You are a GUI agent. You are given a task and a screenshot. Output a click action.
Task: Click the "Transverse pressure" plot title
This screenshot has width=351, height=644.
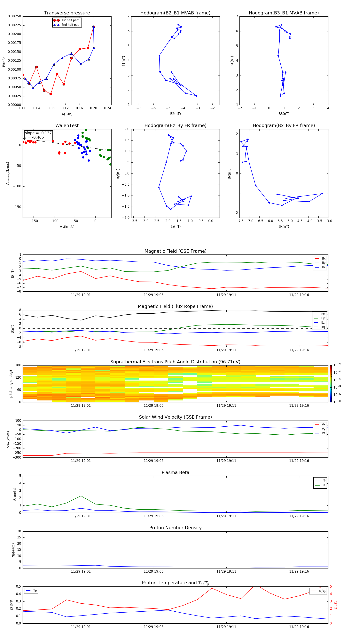tap(67, 13)
